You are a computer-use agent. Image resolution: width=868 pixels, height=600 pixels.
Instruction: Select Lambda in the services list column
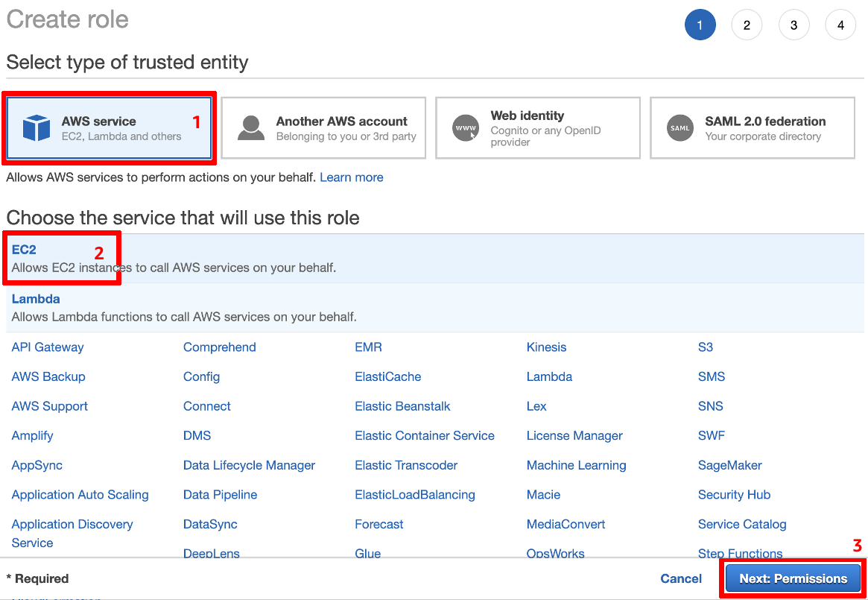(549, 376)
